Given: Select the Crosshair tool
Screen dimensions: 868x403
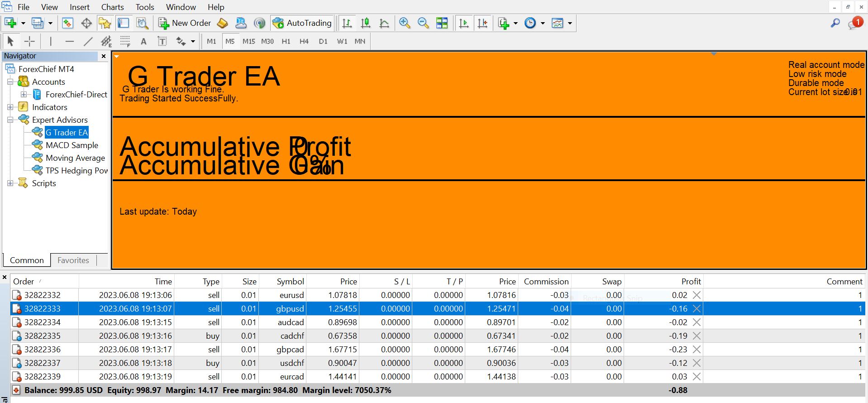Looking at the screenshot, I should tap(29, 42).
